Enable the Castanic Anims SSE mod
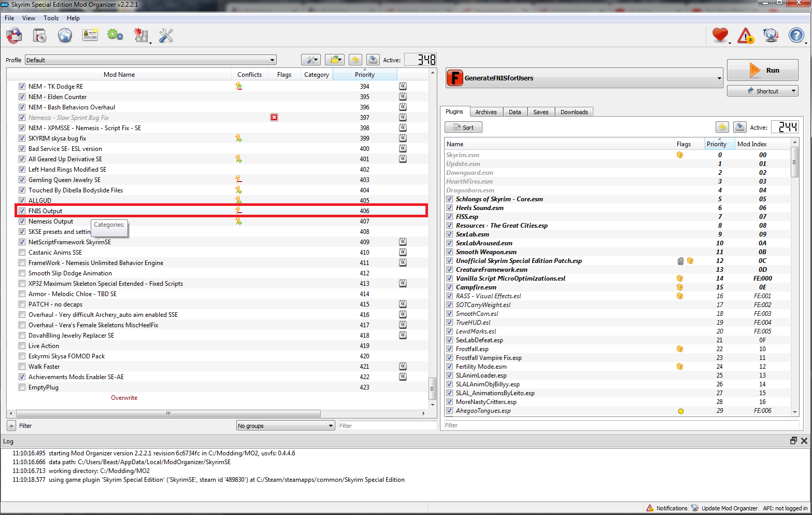 22,253
